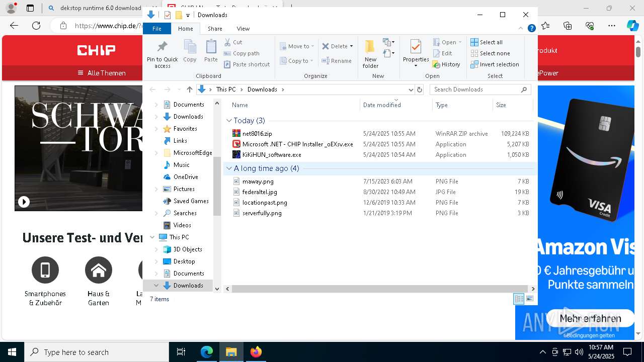The image size is (644, 362).
Task: Click Paste shortcut option
Action: pos(247,64)
